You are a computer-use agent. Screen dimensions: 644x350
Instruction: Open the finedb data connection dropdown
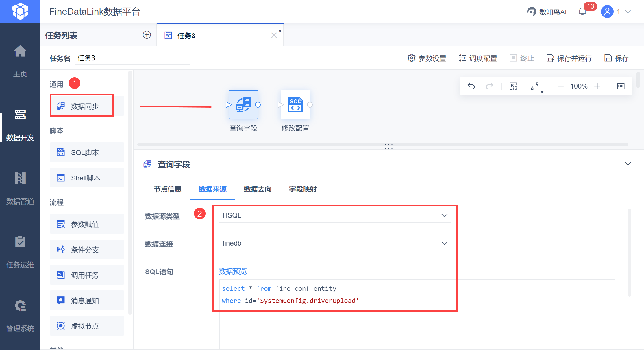coord(335,243)
